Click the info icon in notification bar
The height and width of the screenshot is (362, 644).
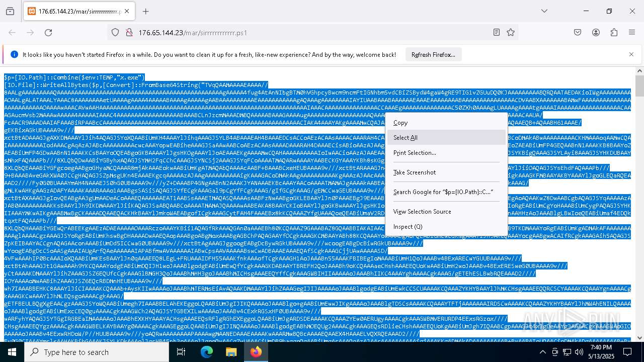(x=14, y=55)
